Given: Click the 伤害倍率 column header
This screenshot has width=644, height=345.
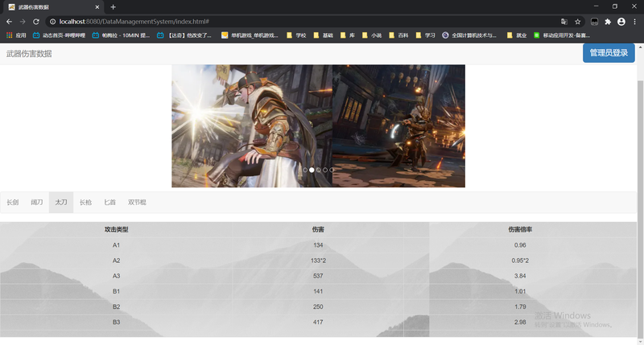Looking at the screenshot, I should pos(520,230).
